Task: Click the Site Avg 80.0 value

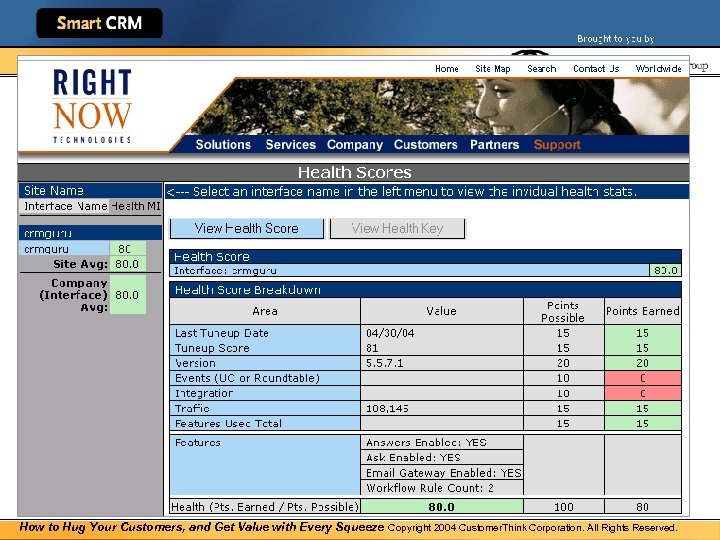Action: [127, 264]
